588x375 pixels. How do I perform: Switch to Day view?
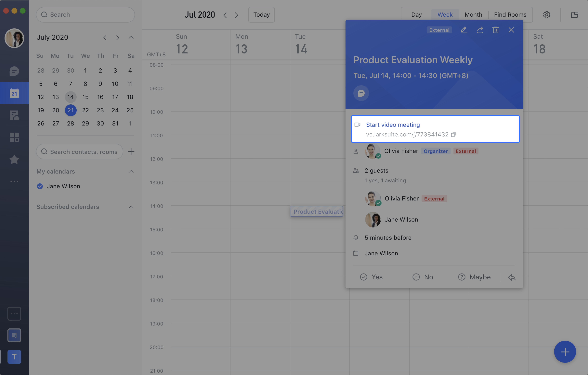point(416,14)
